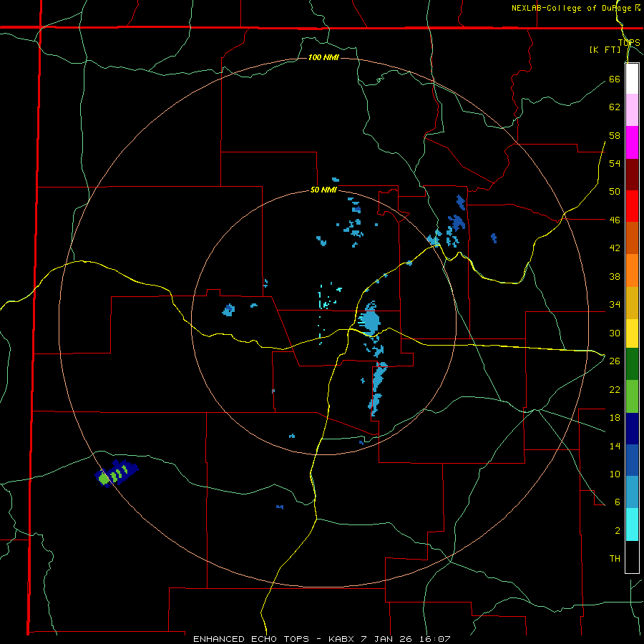Click the 46 legend value
This screenshot has height=644, width=644.
tap(615, 220)
